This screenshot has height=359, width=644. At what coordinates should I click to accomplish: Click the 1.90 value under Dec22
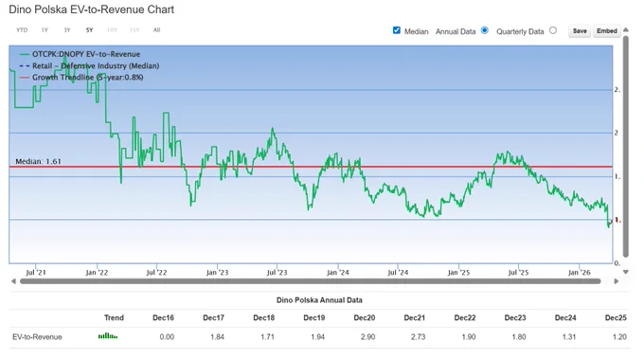469,337
